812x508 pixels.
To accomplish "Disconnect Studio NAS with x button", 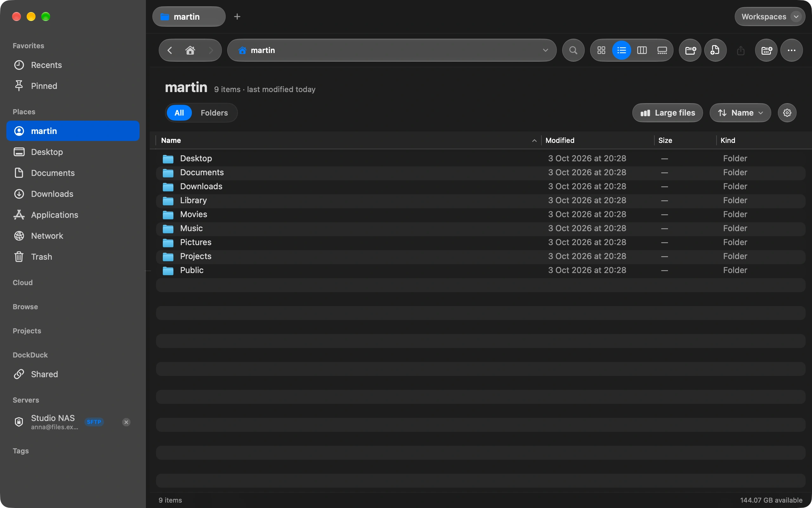I will tap(126, 422).
